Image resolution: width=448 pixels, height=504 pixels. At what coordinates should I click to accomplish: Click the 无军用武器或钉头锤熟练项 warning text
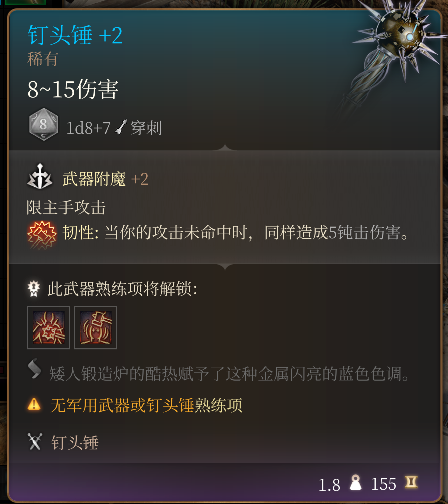(146, 405)
